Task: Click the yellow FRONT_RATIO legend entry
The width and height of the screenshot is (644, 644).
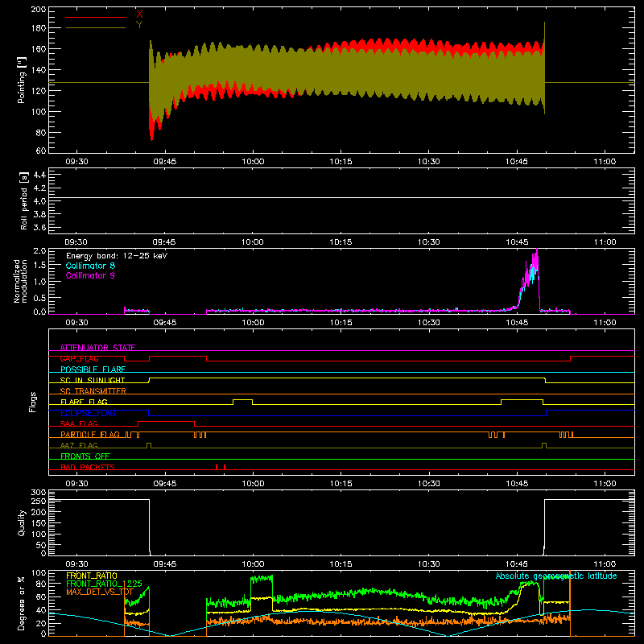Action: (92, 576)
